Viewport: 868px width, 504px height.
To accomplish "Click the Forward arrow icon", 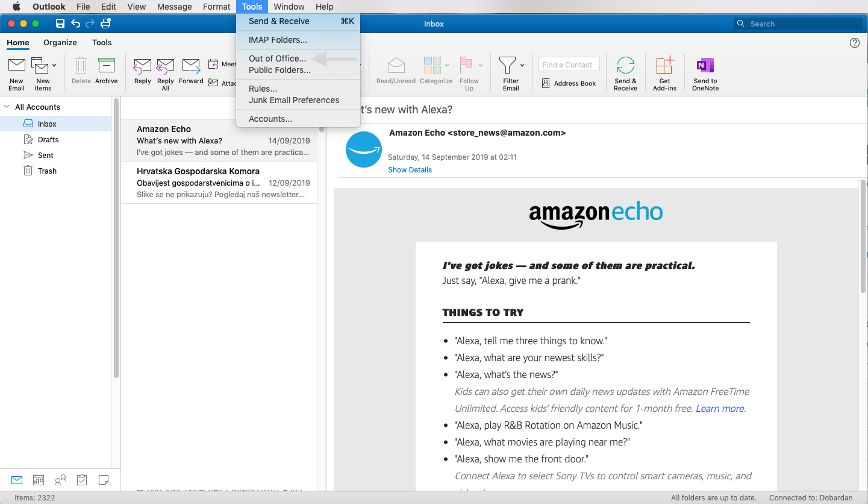I will coord(191,65).
